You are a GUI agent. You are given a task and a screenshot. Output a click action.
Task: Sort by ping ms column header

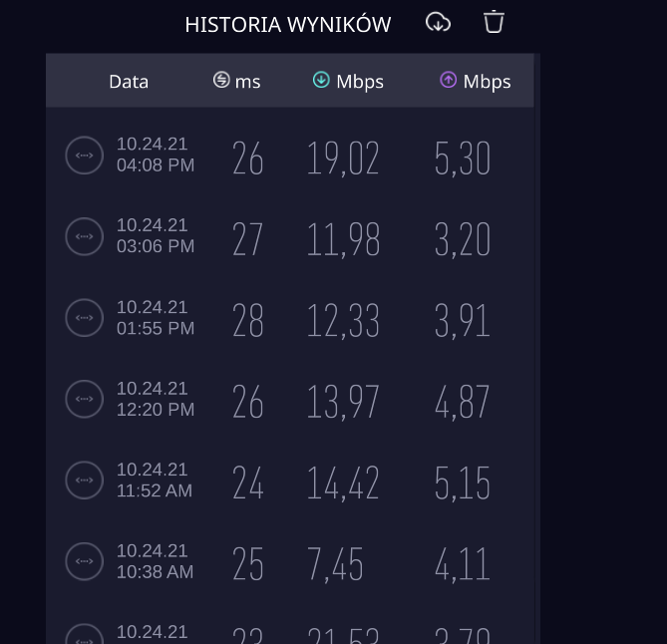pyautogui.click(x=236, y=81)
